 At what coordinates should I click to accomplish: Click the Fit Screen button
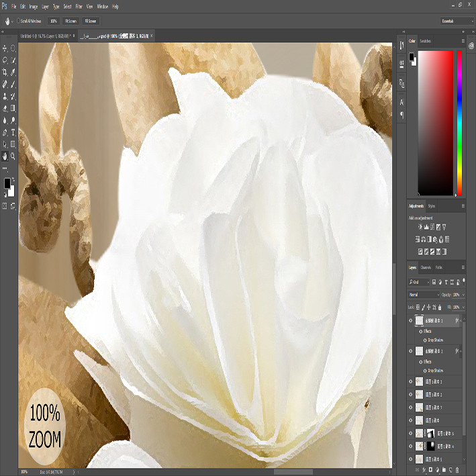pos(70,21)
